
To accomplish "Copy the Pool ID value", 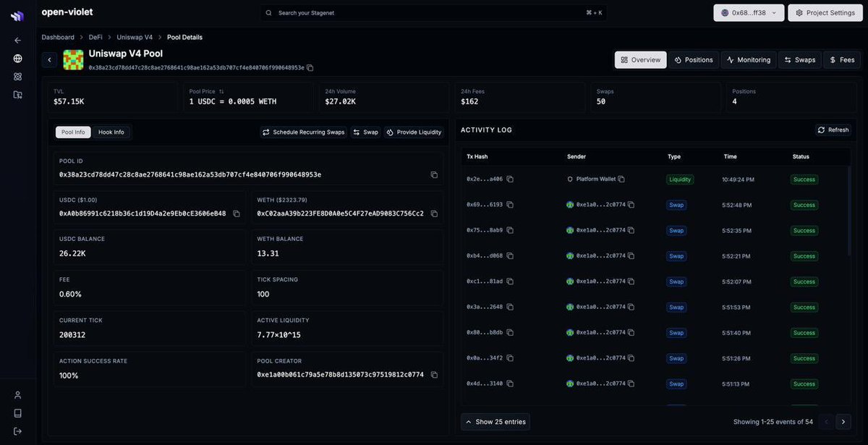I will coord(434,175).
